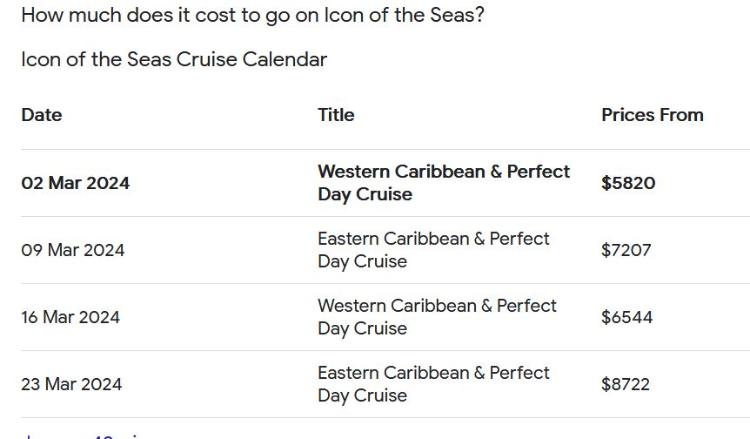Image resolution: width=750 pixels, height=439 pixels.
Task: Open the 23 Mar Eastern Caribbean cruise title
Action: click(x=433, y=384)
